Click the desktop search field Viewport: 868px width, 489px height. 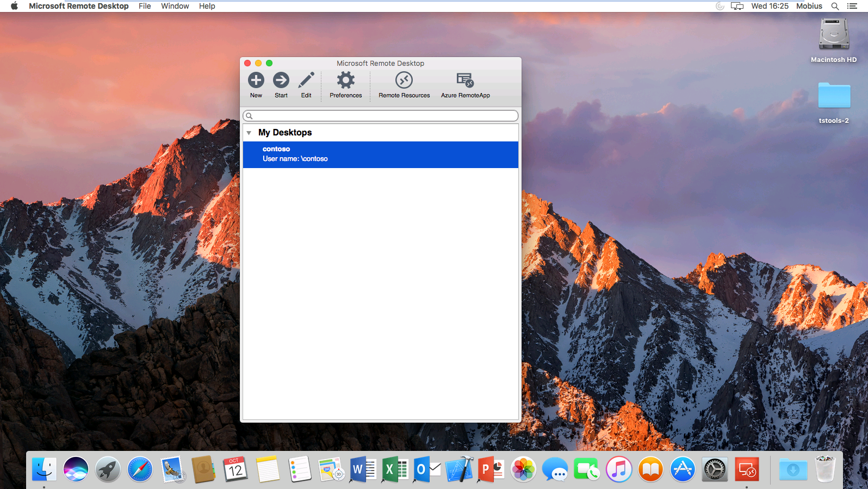pos(381,116)
